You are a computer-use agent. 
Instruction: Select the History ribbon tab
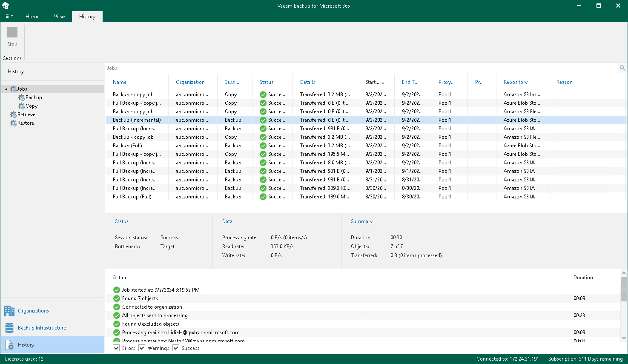(87, 17)
